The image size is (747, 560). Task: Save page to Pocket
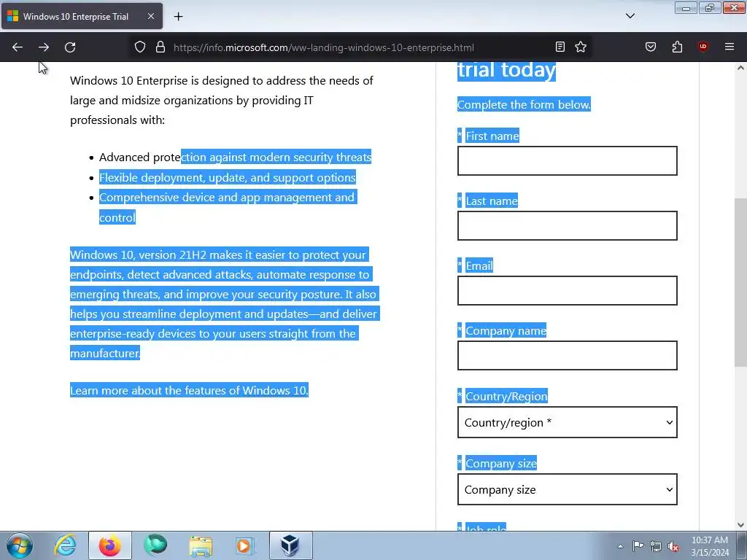[x=651, y=47]
